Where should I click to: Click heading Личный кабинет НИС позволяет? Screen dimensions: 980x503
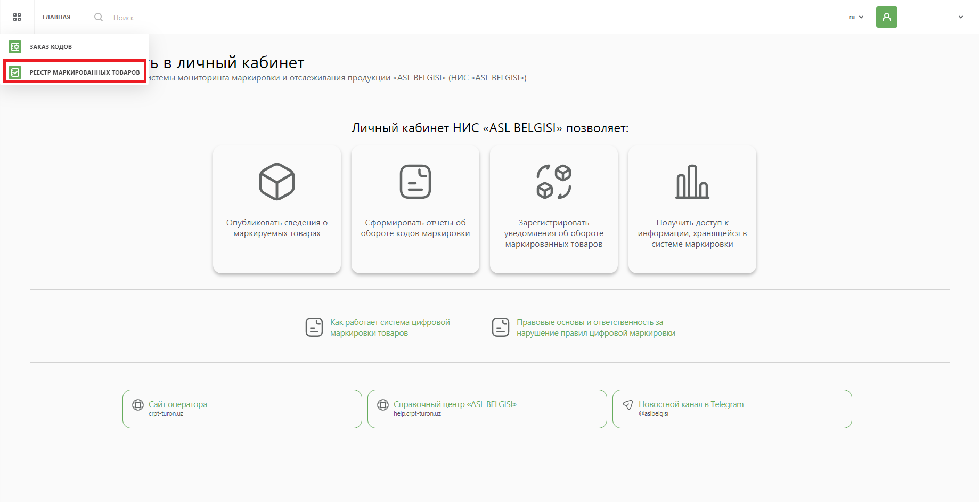[490, 128]
